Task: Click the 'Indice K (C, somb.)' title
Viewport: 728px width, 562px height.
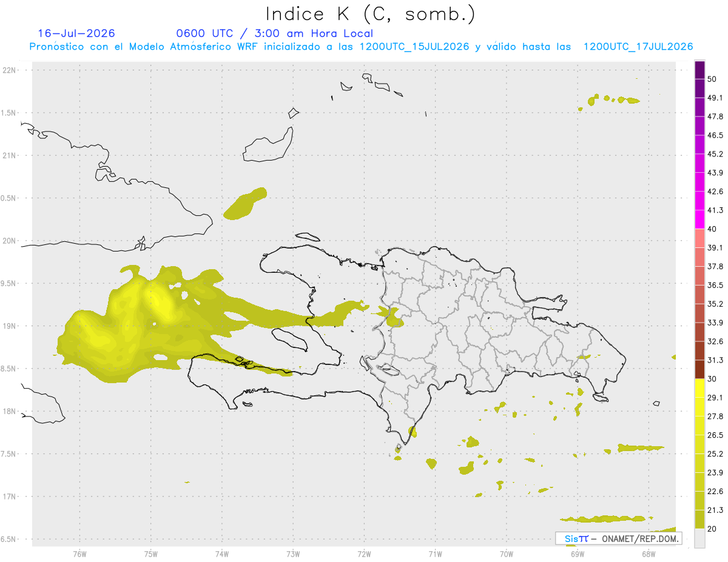Action: point(370,14)
